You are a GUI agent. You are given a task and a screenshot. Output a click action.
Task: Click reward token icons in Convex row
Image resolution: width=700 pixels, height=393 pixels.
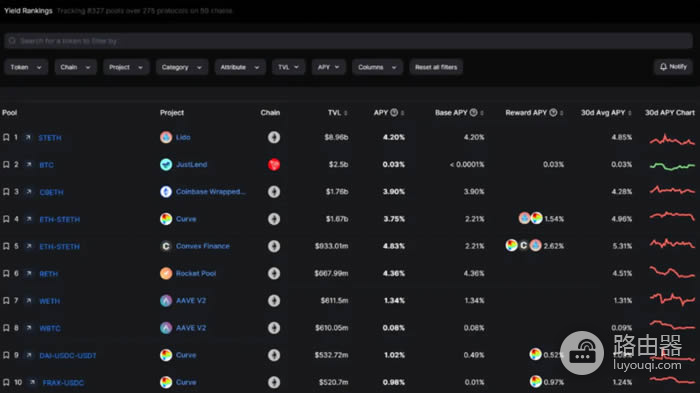(524, 245)
